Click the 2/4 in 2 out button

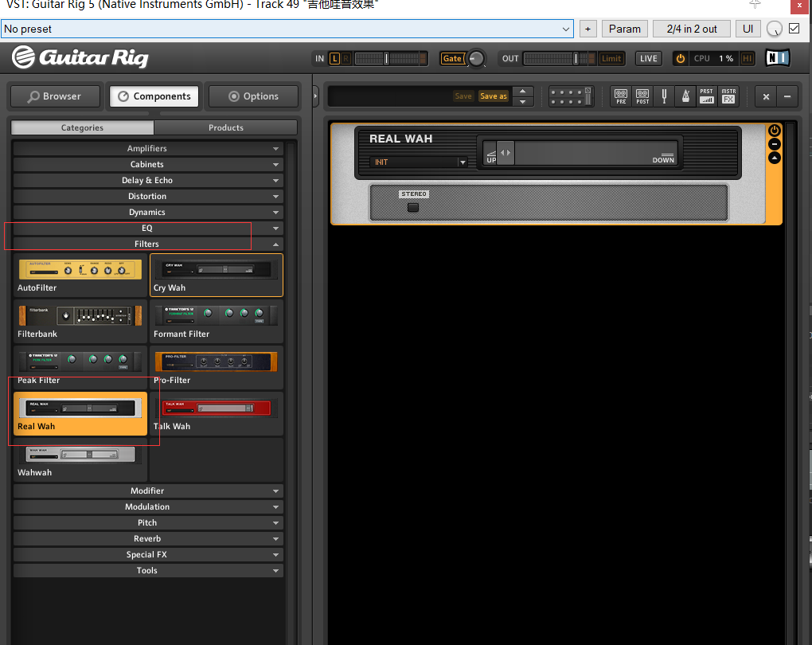(692, 29)
